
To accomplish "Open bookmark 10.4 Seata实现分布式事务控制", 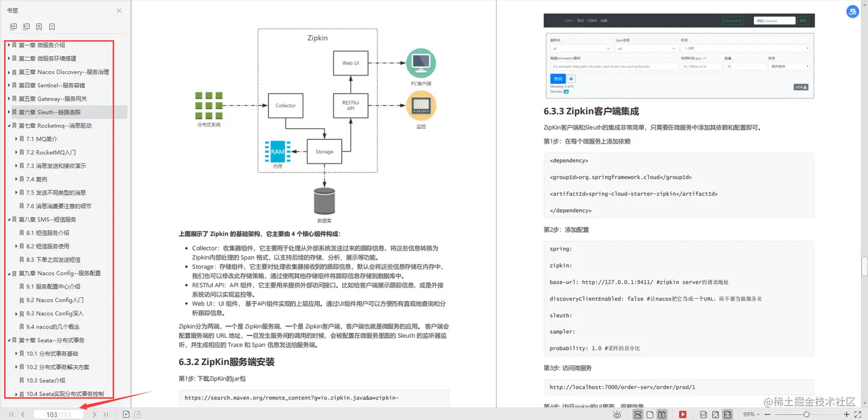I will tap(65, 394).
